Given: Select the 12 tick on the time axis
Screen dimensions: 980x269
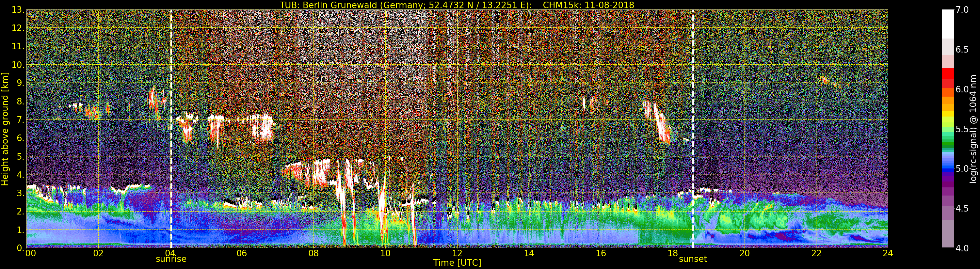Looking at the screenshot, I should [x=457, y=253].
